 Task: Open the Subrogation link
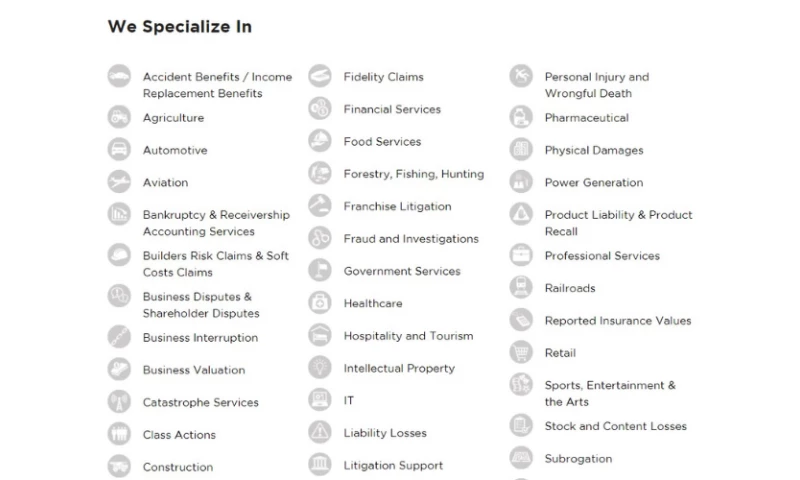click(578, 459)
